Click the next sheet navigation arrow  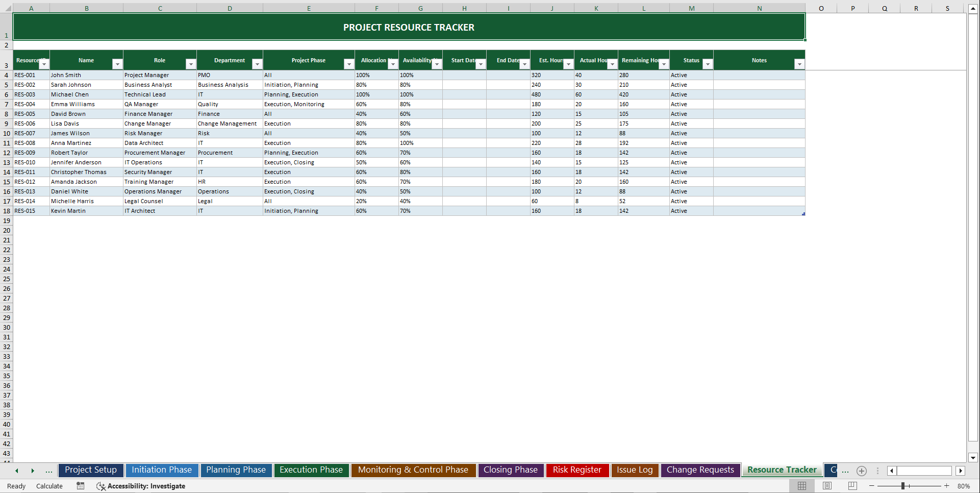coord(33,471)
